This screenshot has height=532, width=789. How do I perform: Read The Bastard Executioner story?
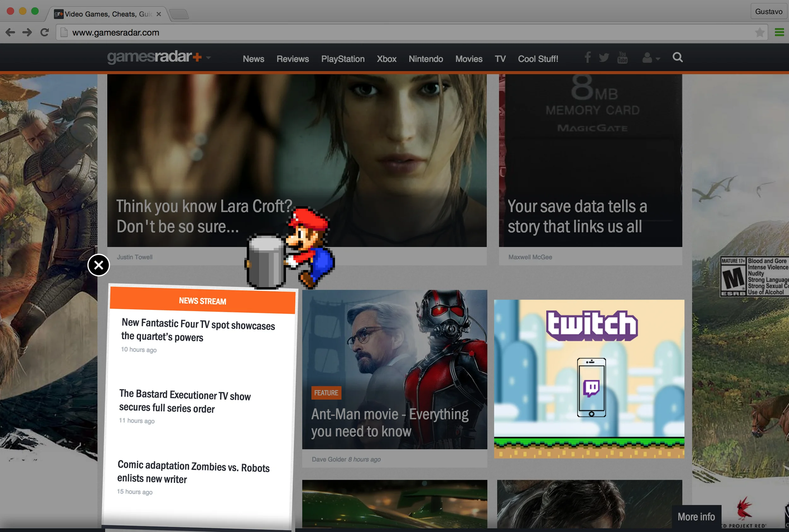[185, 401]
